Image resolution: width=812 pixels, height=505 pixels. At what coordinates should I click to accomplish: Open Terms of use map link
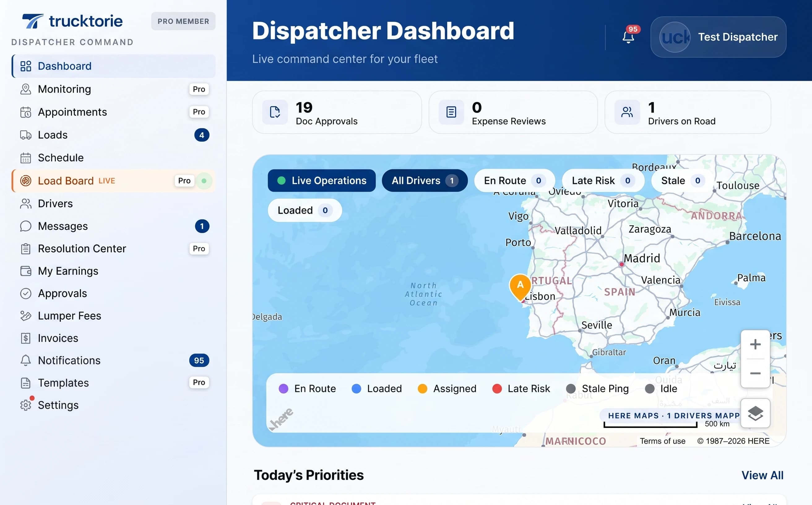coord(662,441)
